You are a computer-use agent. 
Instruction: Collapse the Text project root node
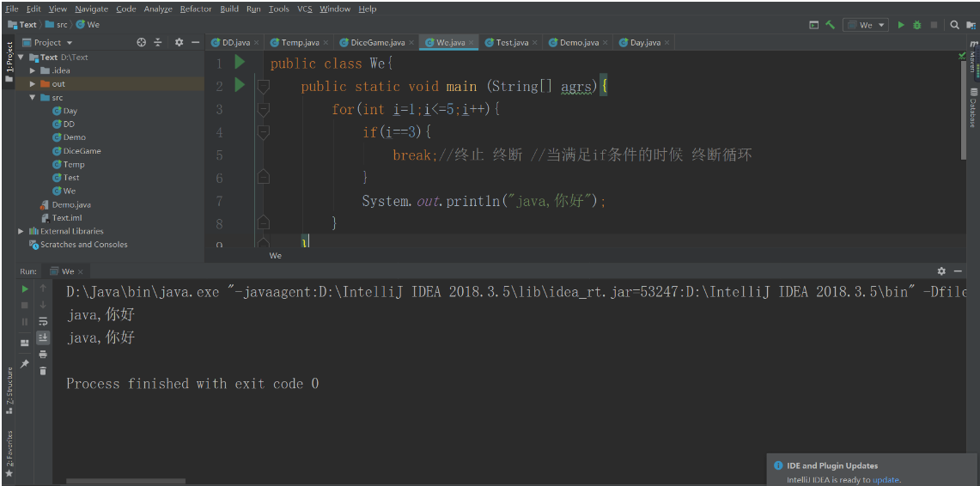[x=21, y=57]
